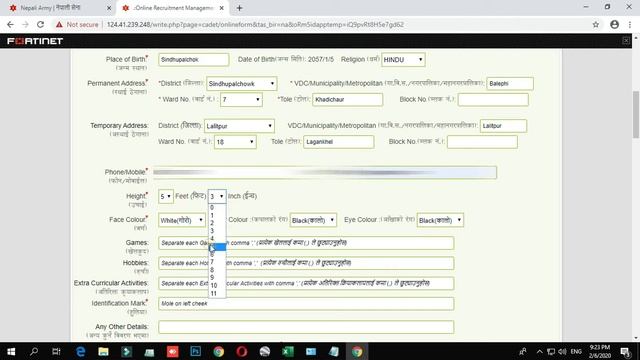Click active Chrome window taskbar icon
Image resolution: width=640 pixels, height=360 pixels.
pos(357,351)
